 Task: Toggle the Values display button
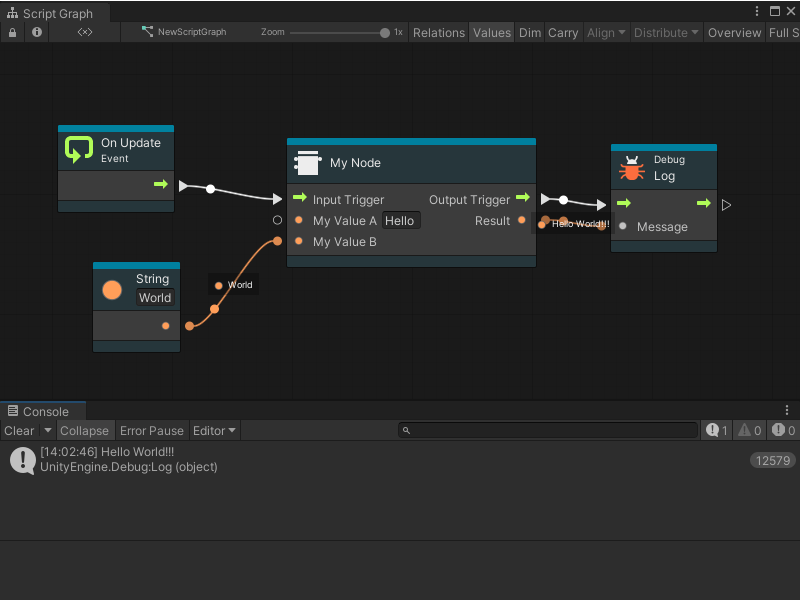coord(491,32)
